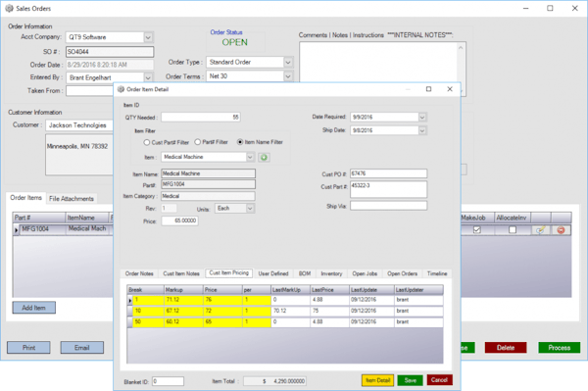This screenshot has width=588, height=391.
Task: Click the LastUpdate column header
Action: (x=371, y=290)
